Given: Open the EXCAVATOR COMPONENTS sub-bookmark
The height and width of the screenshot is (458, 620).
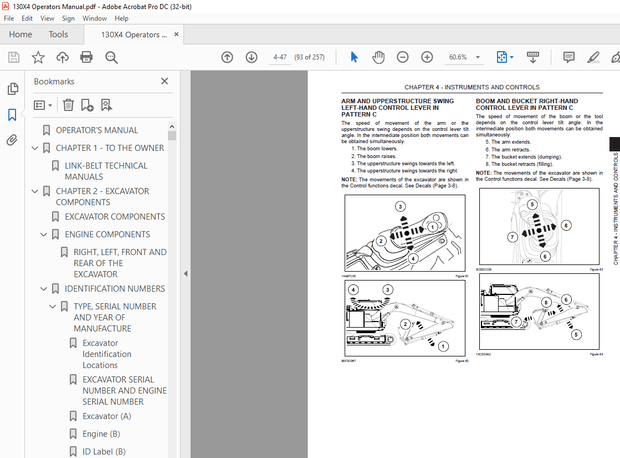Looking at the screenshot, I should click(115, 217).
